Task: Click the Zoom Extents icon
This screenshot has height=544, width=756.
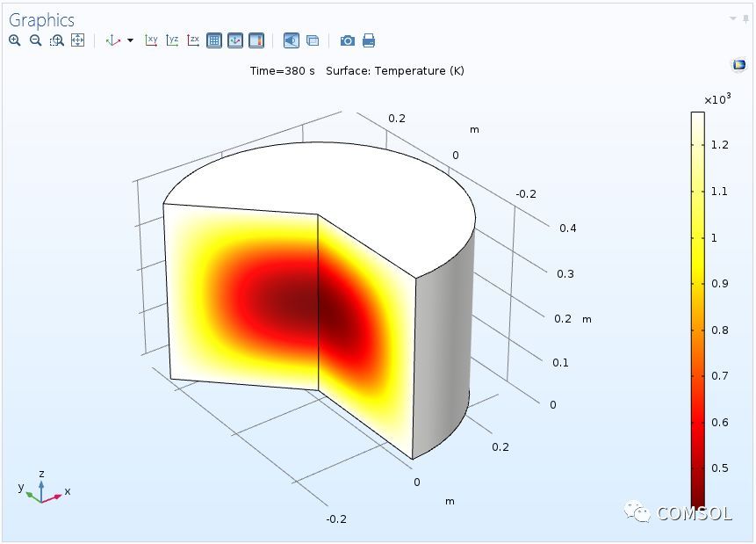Action: tap(77, 40)
